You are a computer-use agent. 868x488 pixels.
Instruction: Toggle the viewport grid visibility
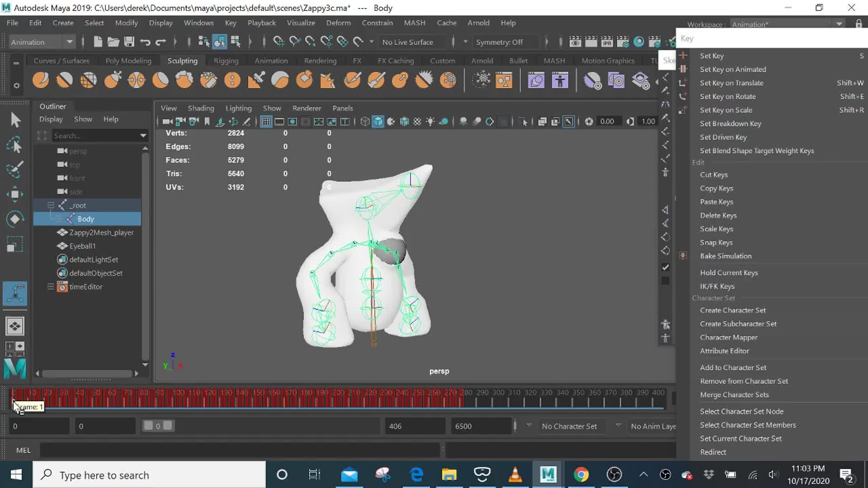click(x=266, y=121)
